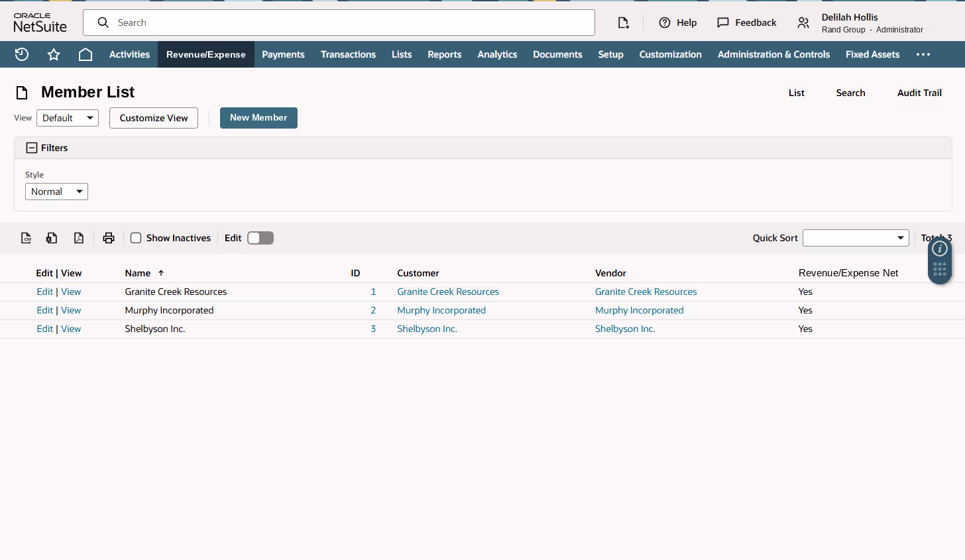Viewport: 965px width, 560px height.
Task: View the Murphy Incorporated member
Action: (x=71, y=310)
